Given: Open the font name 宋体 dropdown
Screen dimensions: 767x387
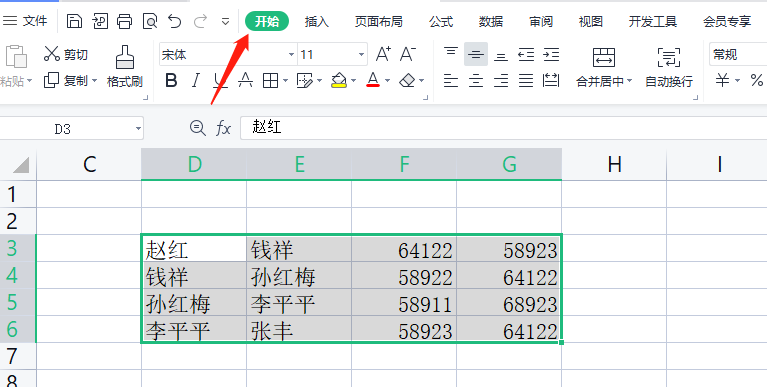Looking at the screenshot, I should point(292,55).
